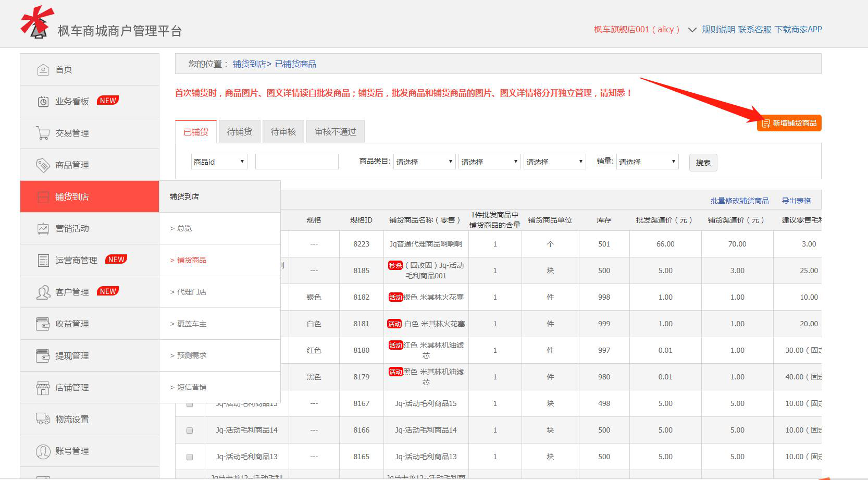Switch to the 审核不通过 tab

pos(335,132)
